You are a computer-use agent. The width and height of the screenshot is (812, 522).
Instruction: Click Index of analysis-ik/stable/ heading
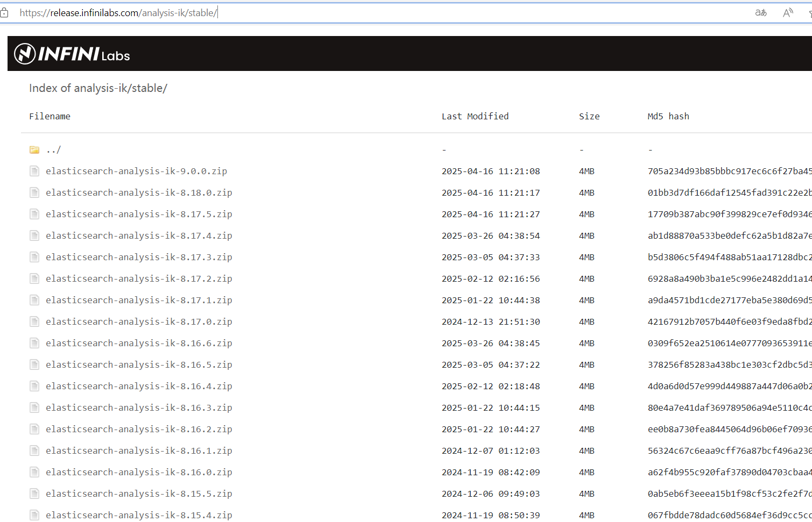coord(98,88)
